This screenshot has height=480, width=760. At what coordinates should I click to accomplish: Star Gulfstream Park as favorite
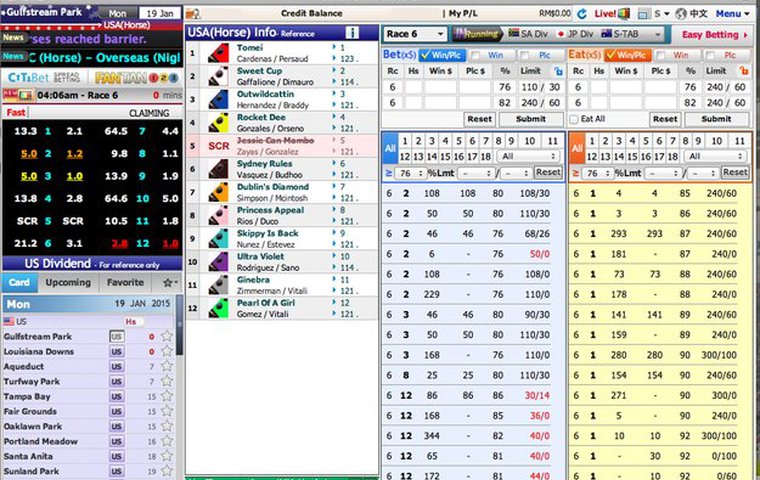tap(167, 336)
